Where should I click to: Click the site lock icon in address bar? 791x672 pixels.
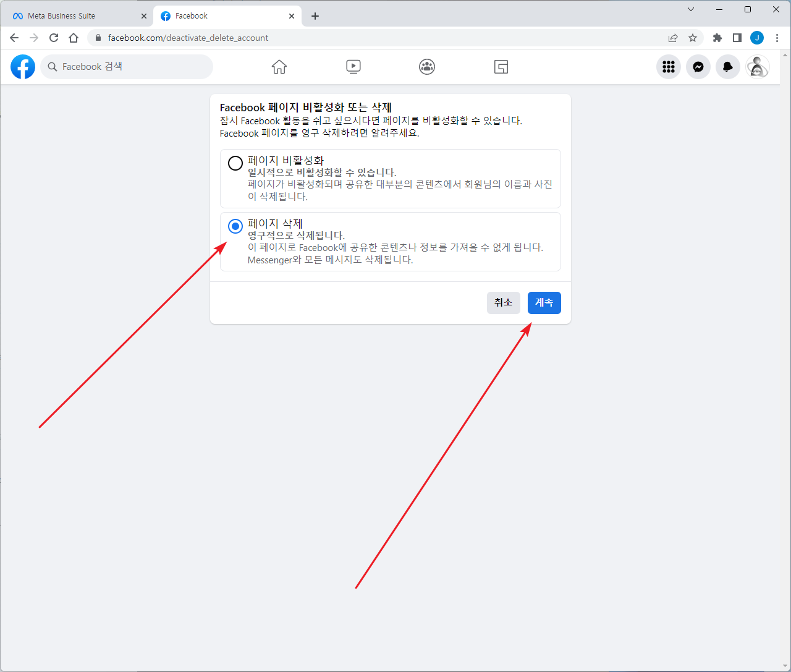click(x=98, y=38)
